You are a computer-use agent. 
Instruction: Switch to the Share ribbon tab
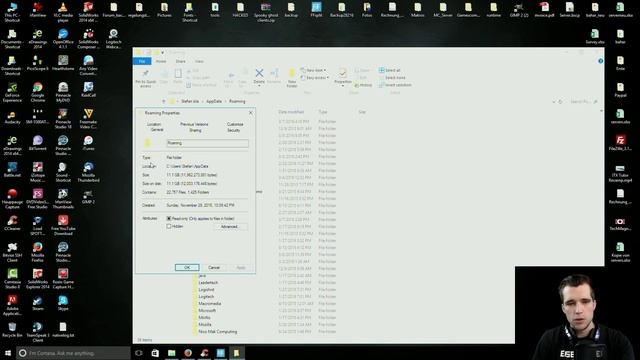[180, 61]
